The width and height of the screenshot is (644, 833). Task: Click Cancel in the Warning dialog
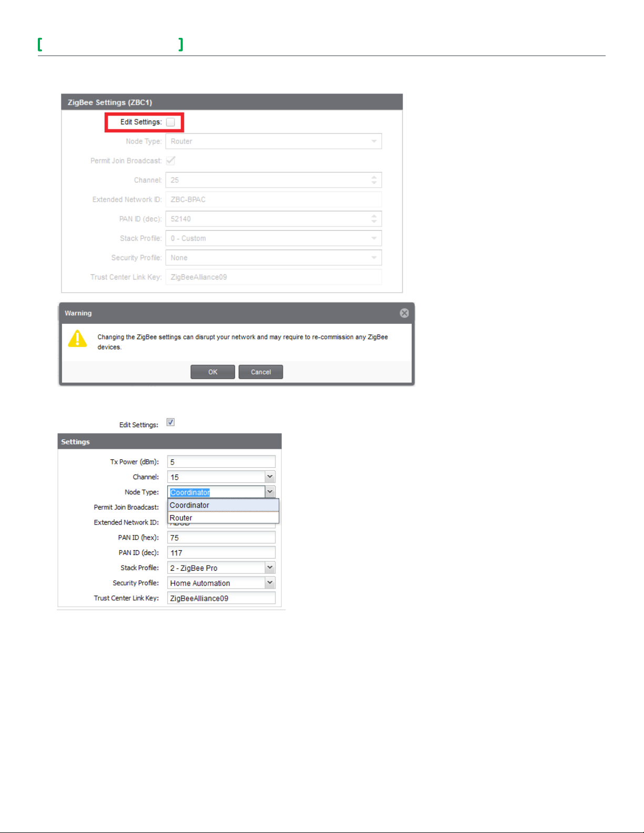click(261, 372)
